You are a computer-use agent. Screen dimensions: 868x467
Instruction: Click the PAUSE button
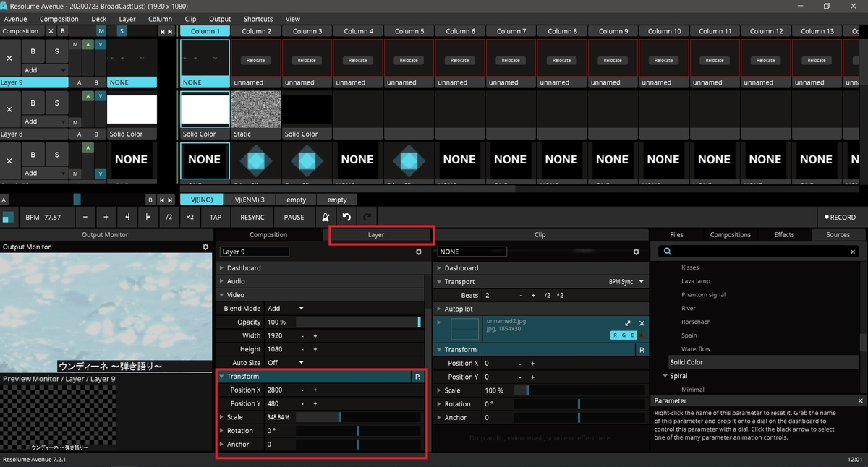(x=294, y=217)
